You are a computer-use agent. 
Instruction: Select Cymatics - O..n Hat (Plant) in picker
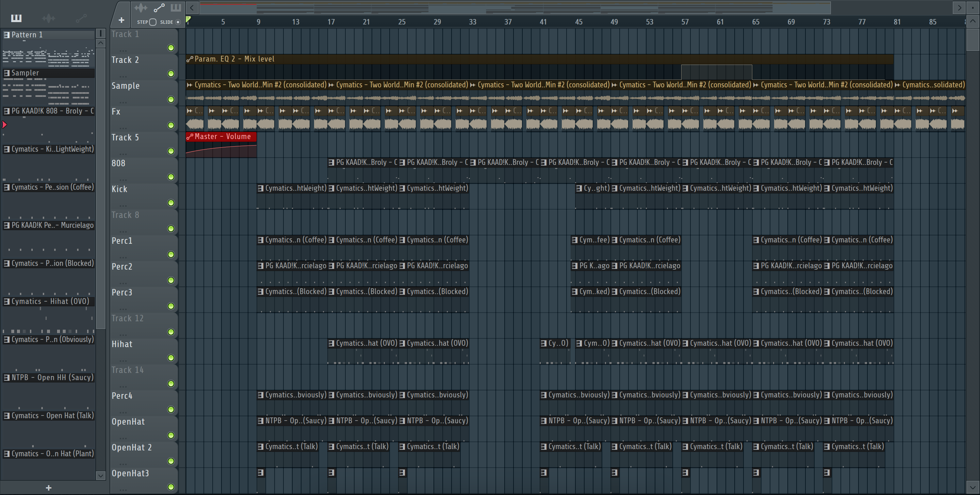point(49,454)
